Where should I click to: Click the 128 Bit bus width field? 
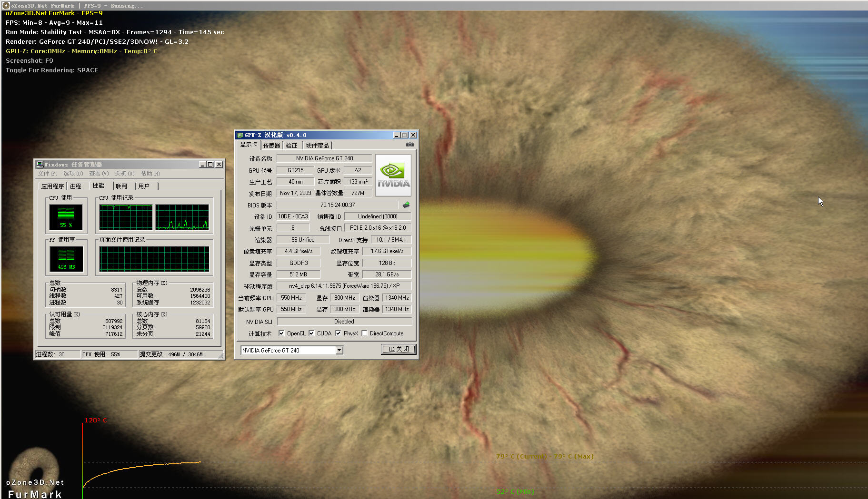pos(387,263)
